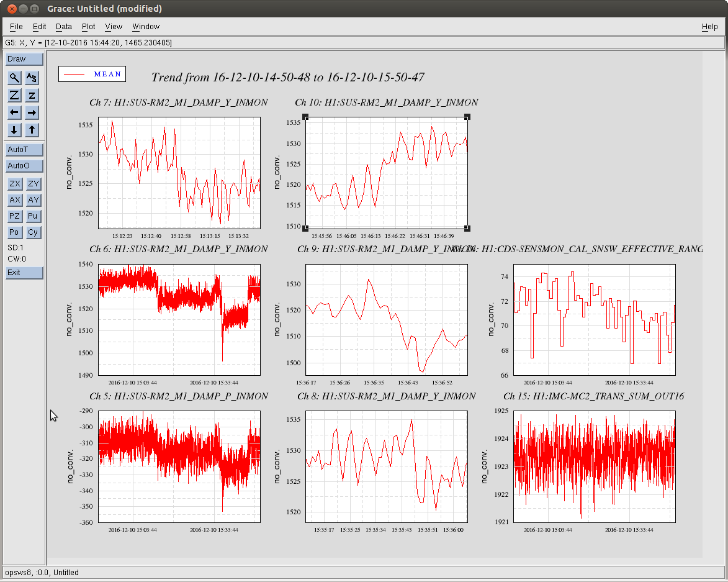Click the MEAN legend box

point(92,74)
